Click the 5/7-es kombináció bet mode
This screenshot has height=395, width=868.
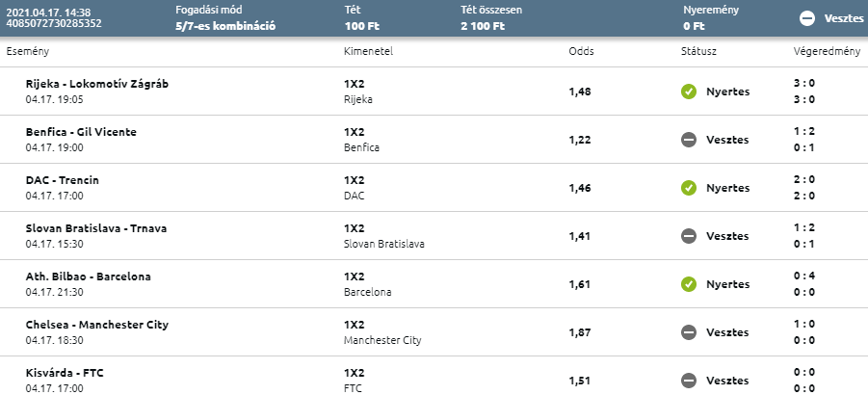coord(225,25)
